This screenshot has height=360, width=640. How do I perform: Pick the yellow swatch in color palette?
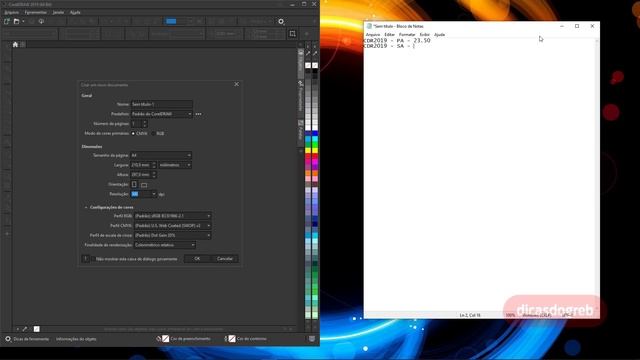point(308,151)
